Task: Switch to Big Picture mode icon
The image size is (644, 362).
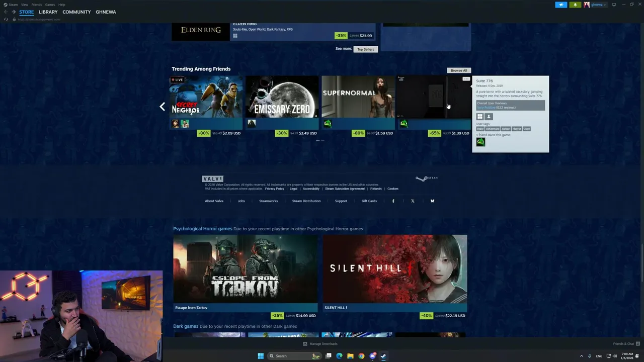Action: 614,5
